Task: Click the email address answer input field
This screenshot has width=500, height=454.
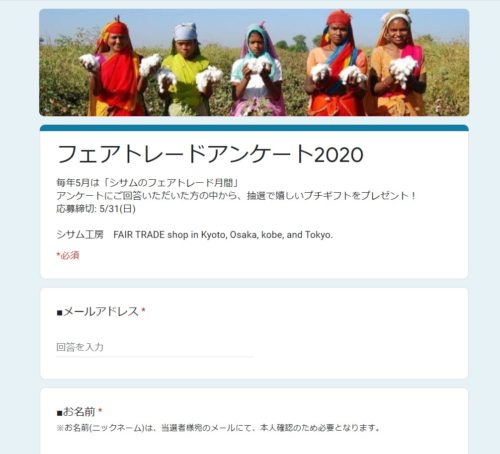Action: tap(155, 348)
